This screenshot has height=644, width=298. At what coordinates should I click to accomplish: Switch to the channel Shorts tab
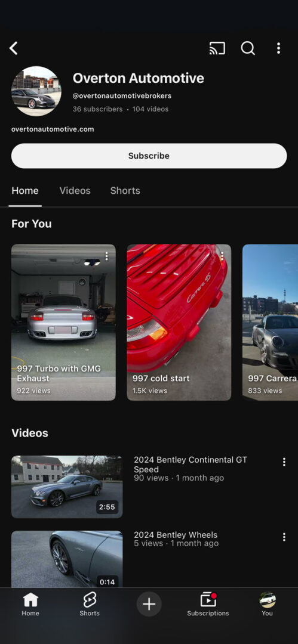125,191
